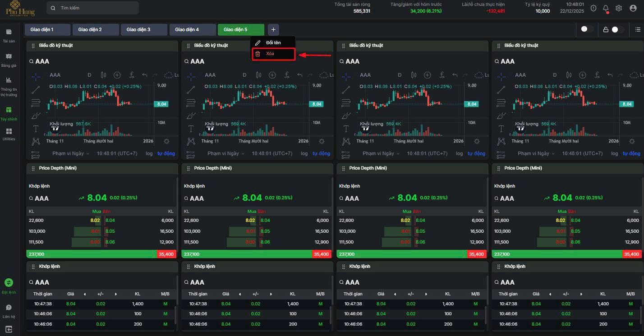Image resolution: width=644 pixels, height=336 pixels.
Task: Switch to the Giao diện 3 tab
Action: pyautogui.click(x=144, y=30)
